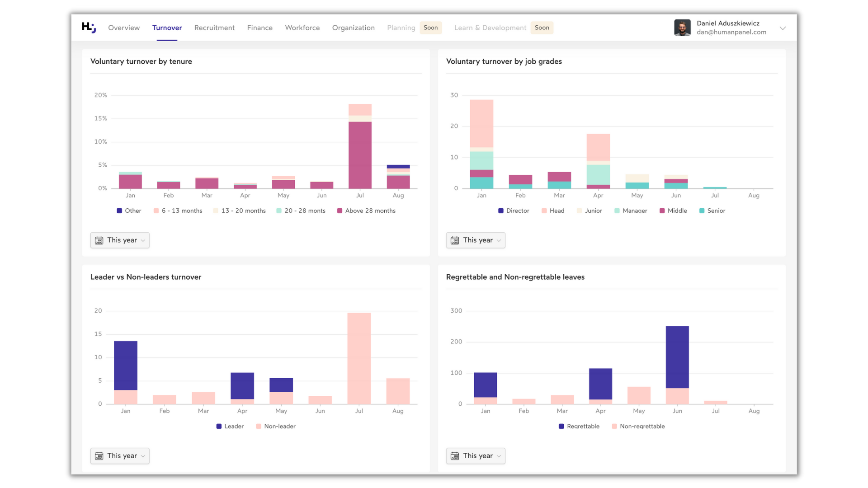This screenshot has width=868, height=488.
Task: Open the 'This year' selector on job grades chart
Action: [x=476, y=240]
